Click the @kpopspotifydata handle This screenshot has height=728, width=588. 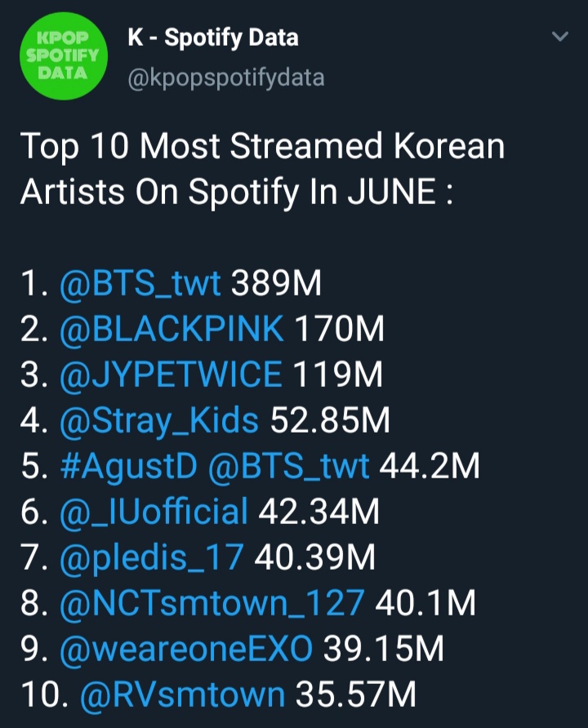click(226, 78)
